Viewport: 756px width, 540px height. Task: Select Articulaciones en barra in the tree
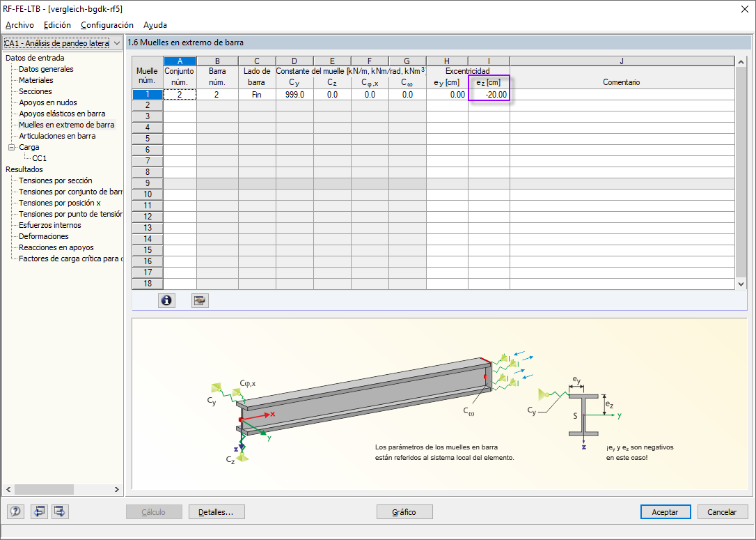click(x=57, y=136)
